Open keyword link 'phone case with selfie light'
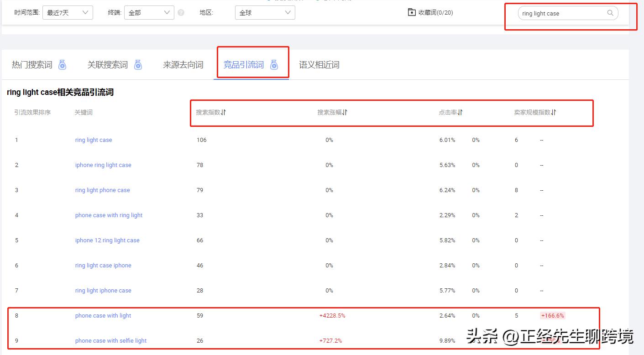Image resolution: width=644 pixels, height=355 pixels. click(111, 341)
